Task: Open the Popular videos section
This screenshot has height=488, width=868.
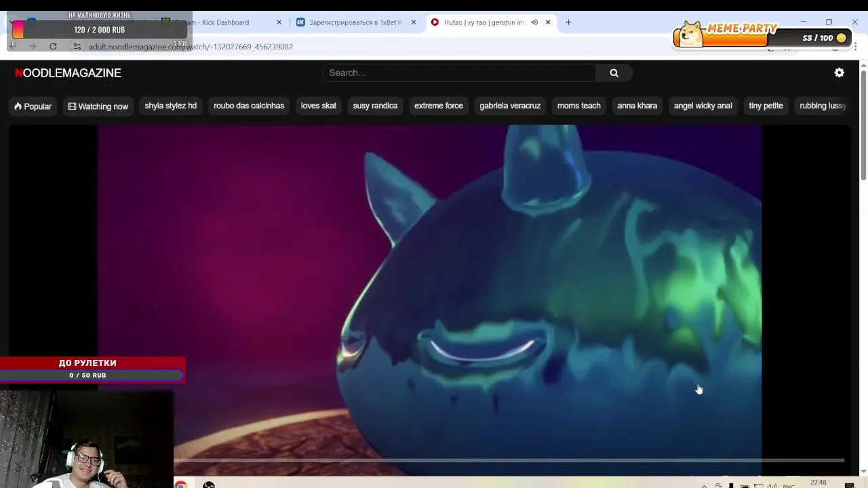Action: point(33,106)
